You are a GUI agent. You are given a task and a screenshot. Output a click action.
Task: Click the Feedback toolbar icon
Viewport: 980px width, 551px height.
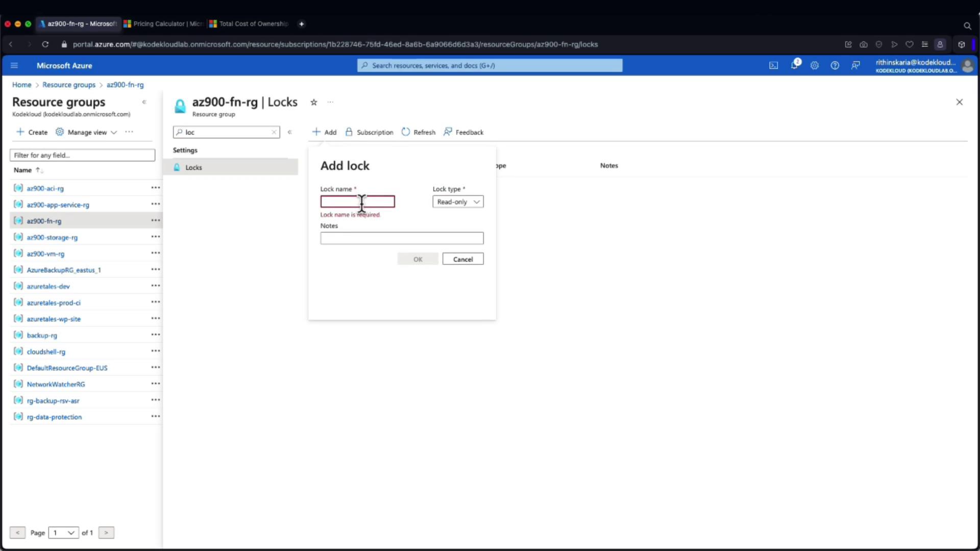pos(448,132)
